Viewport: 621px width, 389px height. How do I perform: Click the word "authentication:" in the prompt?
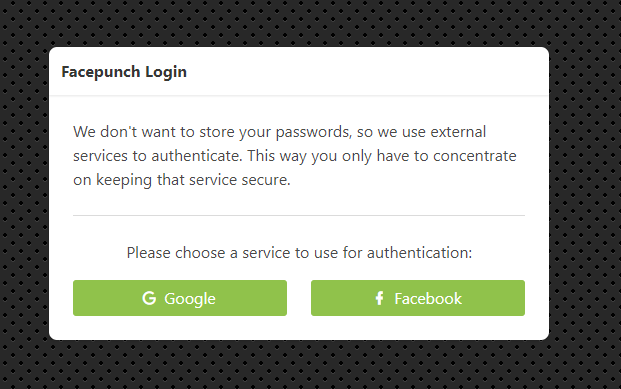coord(420,253)
